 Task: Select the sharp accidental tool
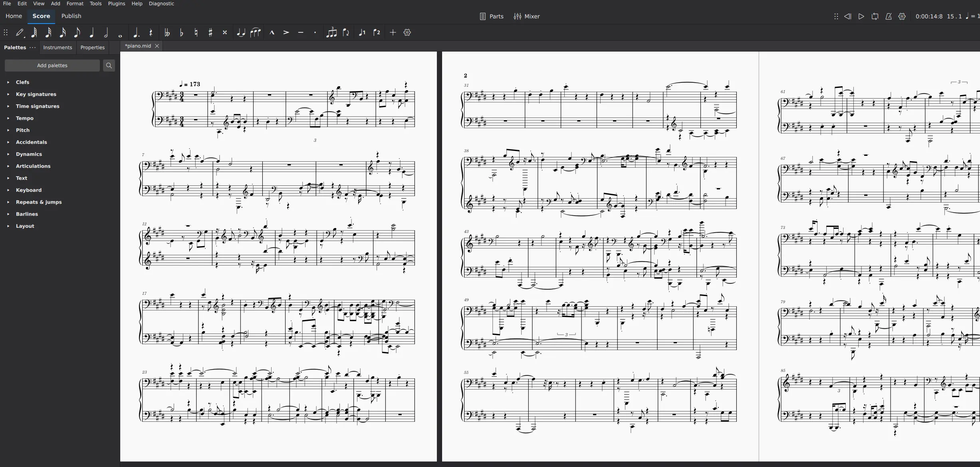pyautogui.click(x=210, y=32)
